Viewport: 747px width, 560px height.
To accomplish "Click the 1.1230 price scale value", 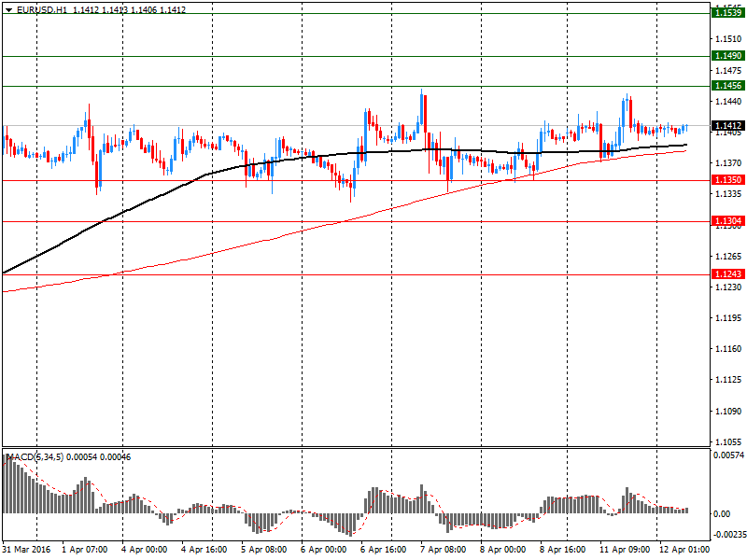I will [x=728, y=287].
